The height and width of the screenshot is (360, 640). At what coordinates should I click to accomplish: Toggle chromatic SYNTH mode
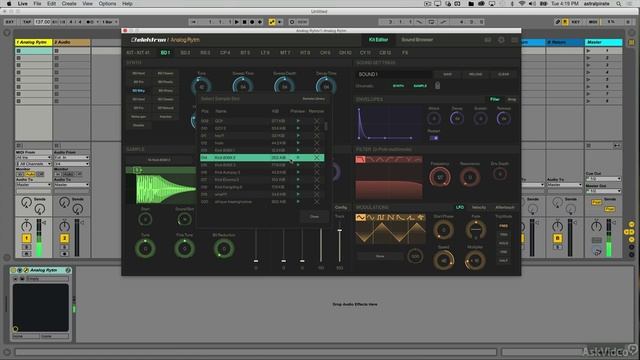(x=398, y=86)
